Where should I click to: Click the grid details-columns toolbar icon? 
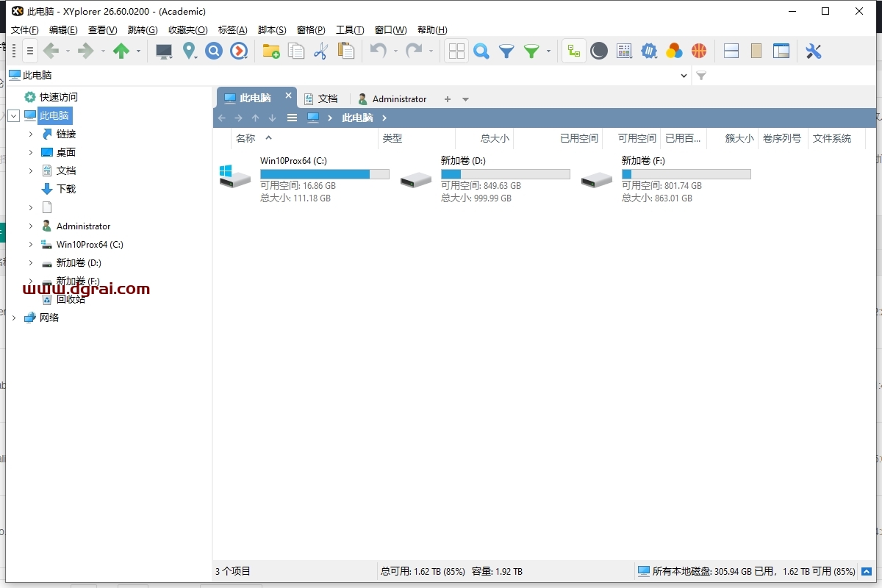point(624,51)
